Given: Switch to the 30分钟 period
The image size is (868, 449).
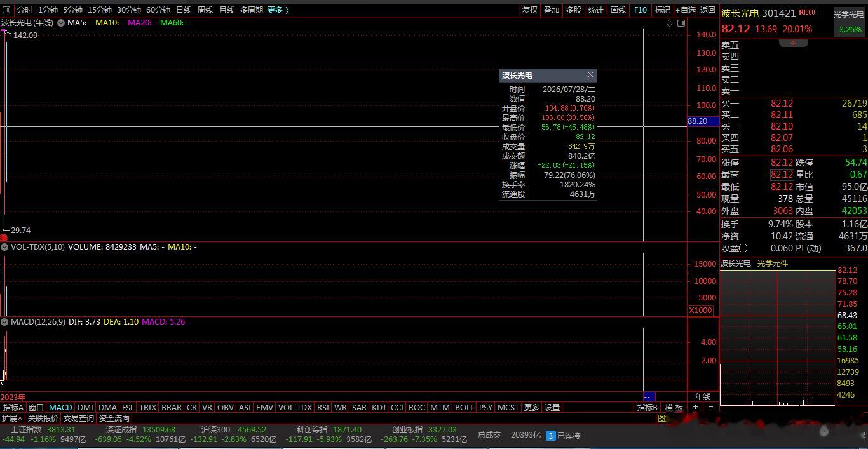Looking at the screenshot, I should [x=129, y=10].
